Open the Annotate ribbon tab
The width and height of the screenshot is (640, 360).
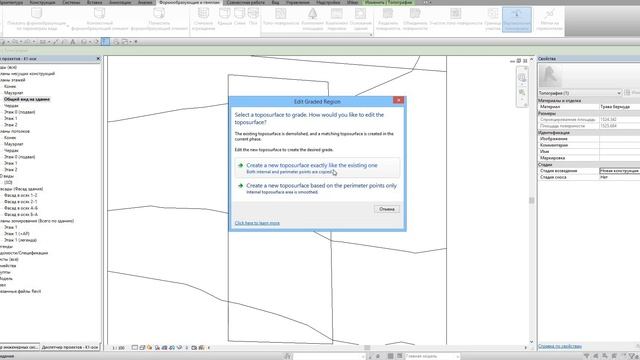pos(120,2)
